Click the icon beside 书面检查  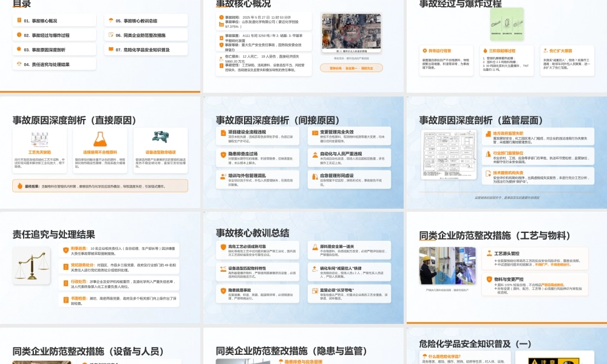tap(66, 300)
